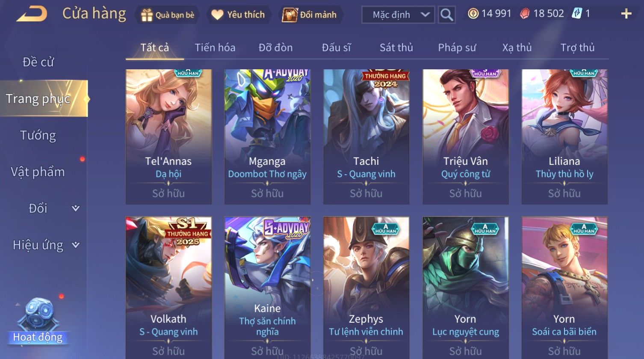This screenshot has width=644, height=359.
Task: Select Đề cử in the sidebar
Action: tap(38, 62)
